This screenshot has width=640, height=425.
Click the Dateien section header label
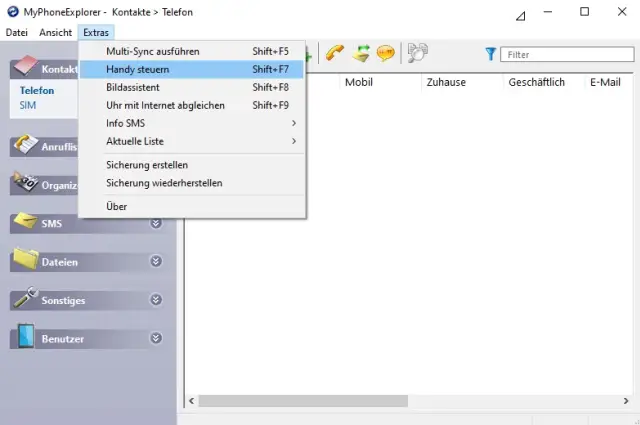60,262
